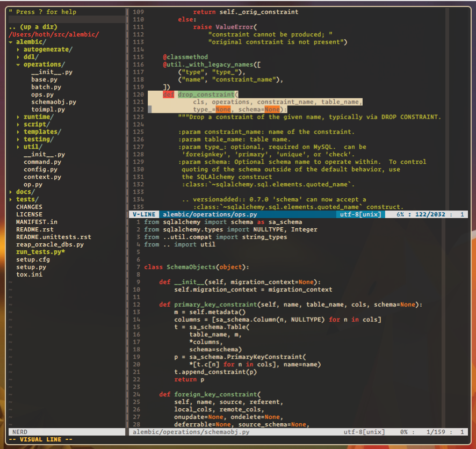Click alembic/operations/ops.py status line filename
This screenshot has width=476, height=449.
coord(210,214)
